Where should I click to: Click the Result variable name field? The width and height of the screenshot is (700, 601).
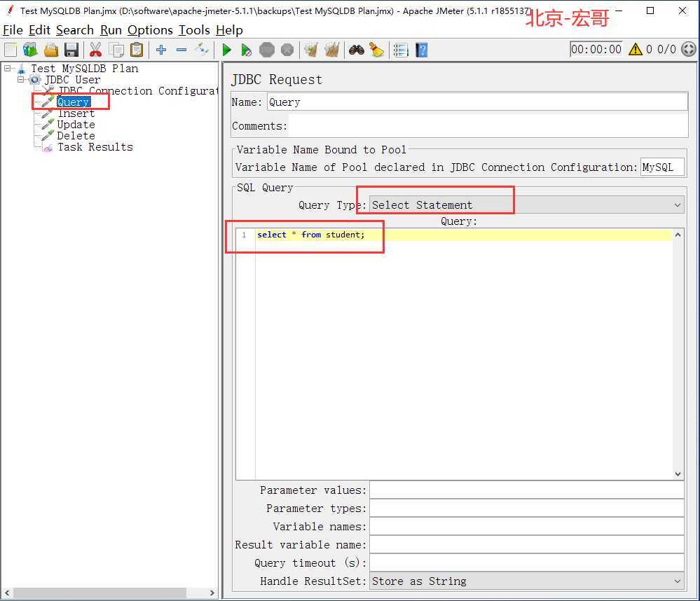[527, 545]
